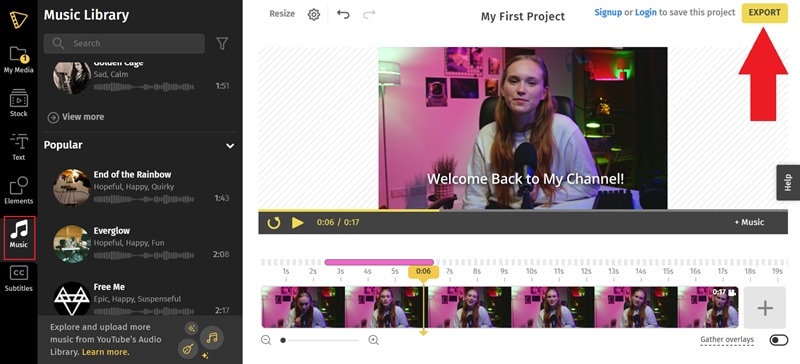Preview End of the Rainbow track thumbnail

tap(72, 187)
